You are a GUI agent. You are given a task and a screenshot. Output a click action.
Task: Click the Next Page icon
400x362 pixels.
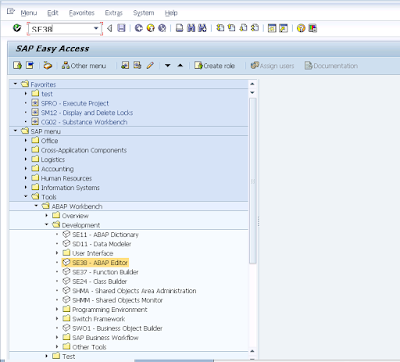[243, 28]
